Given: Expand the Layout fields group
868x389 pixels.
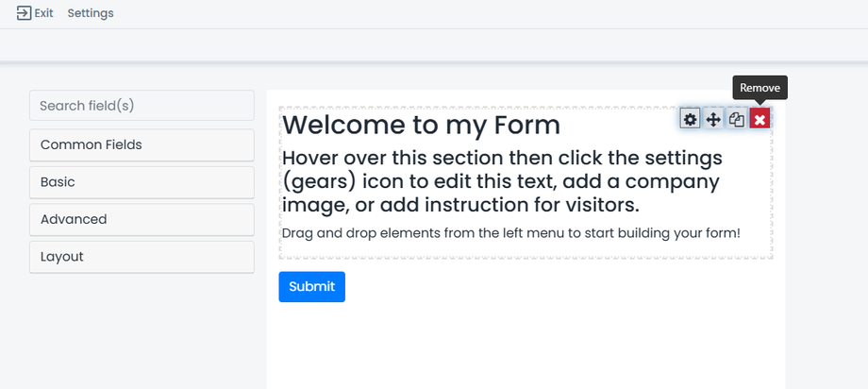Looking at the screenshot, I should click(142, 257).
